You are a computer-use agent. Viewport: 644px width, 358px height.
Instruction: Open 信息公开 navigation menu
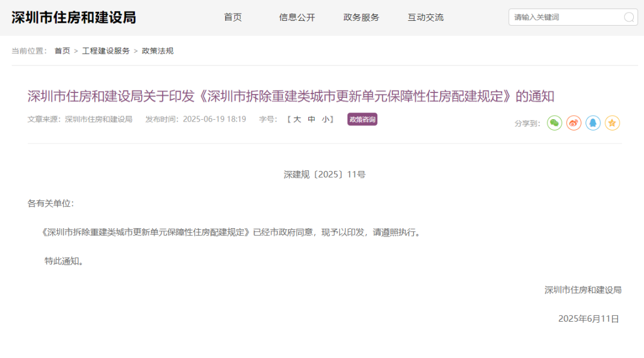tap(297, 17)
